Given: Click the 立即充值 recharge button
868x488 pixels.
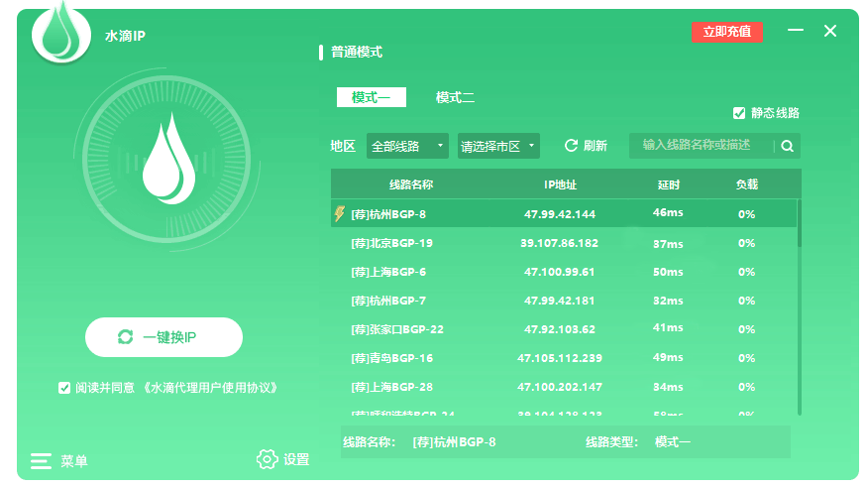Looking at the screenshot, I should click(x=727, y=32).
